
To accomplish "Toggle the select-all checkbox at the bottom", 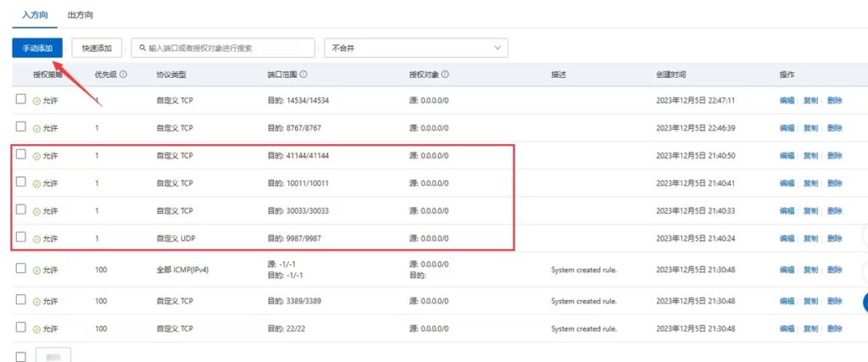I will pyautogui.click(x=21, y=356).
